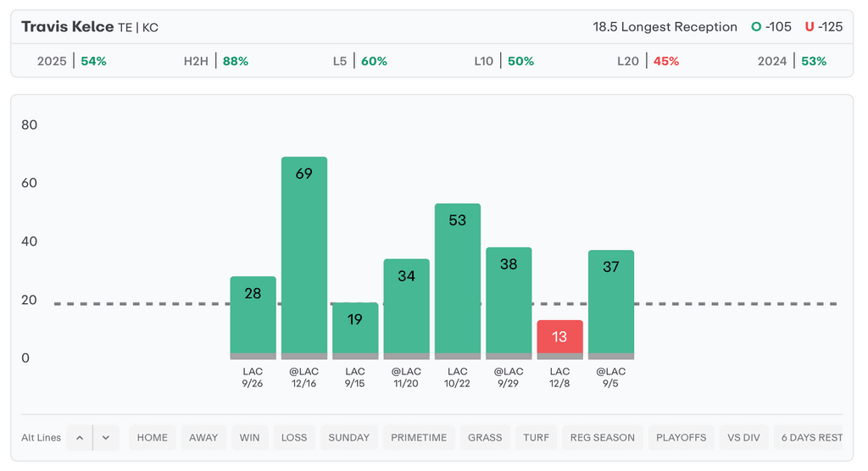Click the Over -105 odds
The height and width of the screenshot is (471, 868).
[771, 27]
